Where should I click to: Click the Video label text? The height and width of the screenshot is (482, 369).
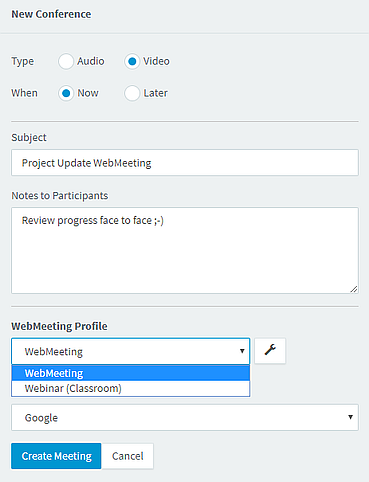156,61
